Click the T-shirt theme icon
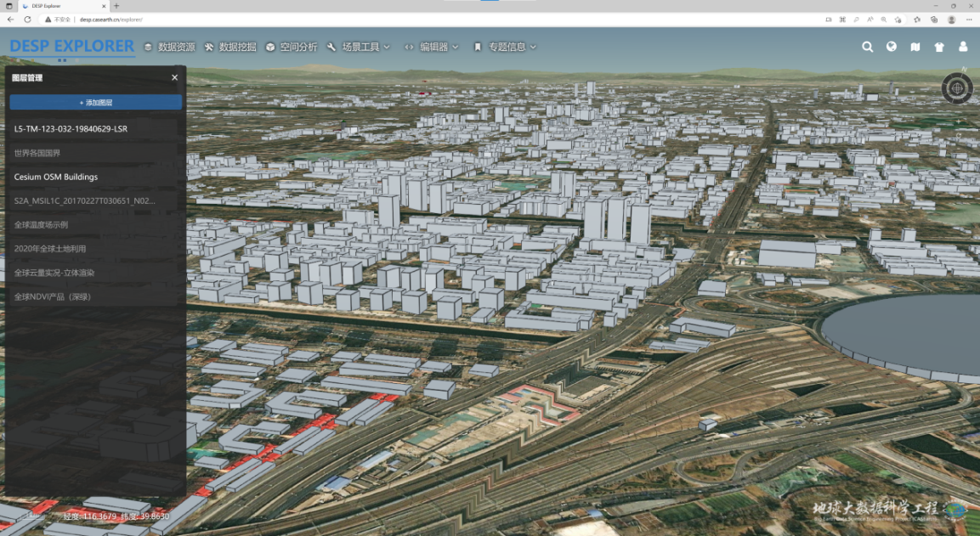Screen dimensions: 980x536 click(x=939, y=48)
